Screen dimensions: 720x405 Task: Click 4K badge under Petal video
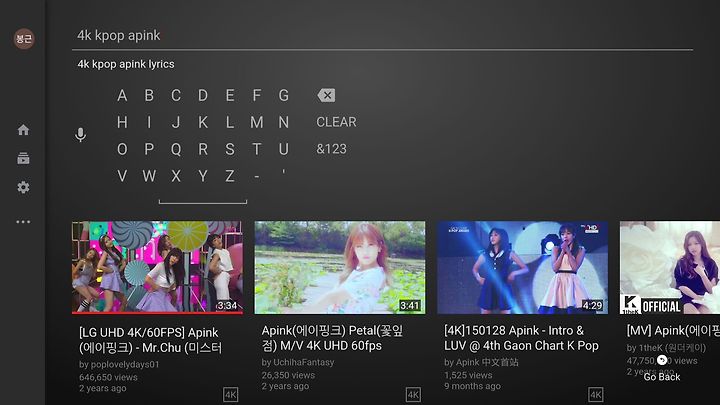(x=413, y=394)
